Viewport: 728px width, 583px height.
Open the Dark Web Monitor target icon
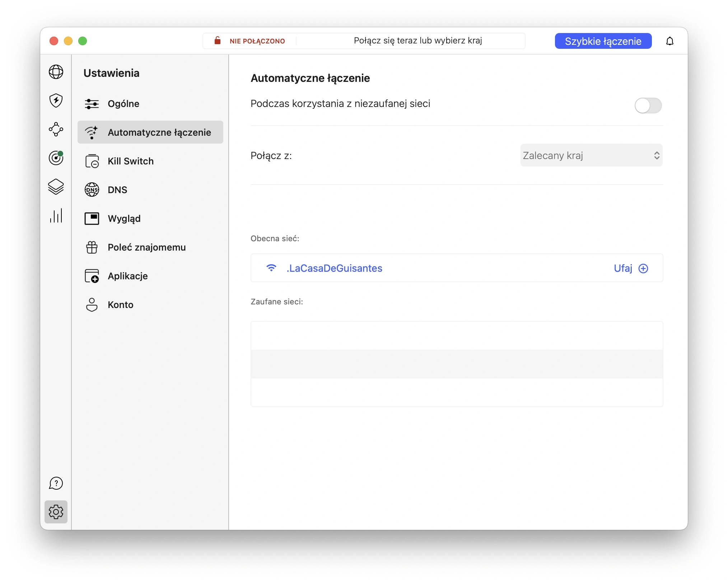pos(56,158)
